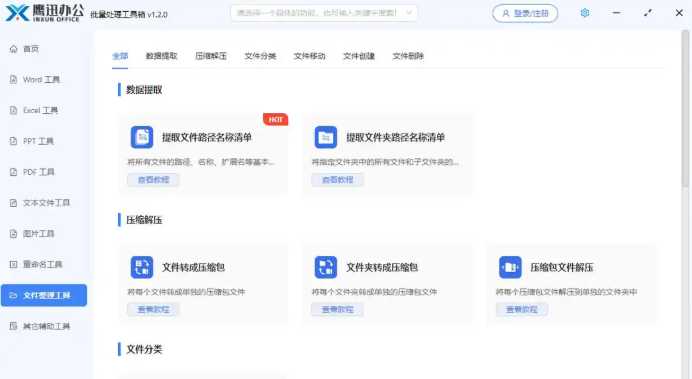The image size is (692, 379).
Task: Click the 数据提取 section heading
Action: tap(144, 90)
